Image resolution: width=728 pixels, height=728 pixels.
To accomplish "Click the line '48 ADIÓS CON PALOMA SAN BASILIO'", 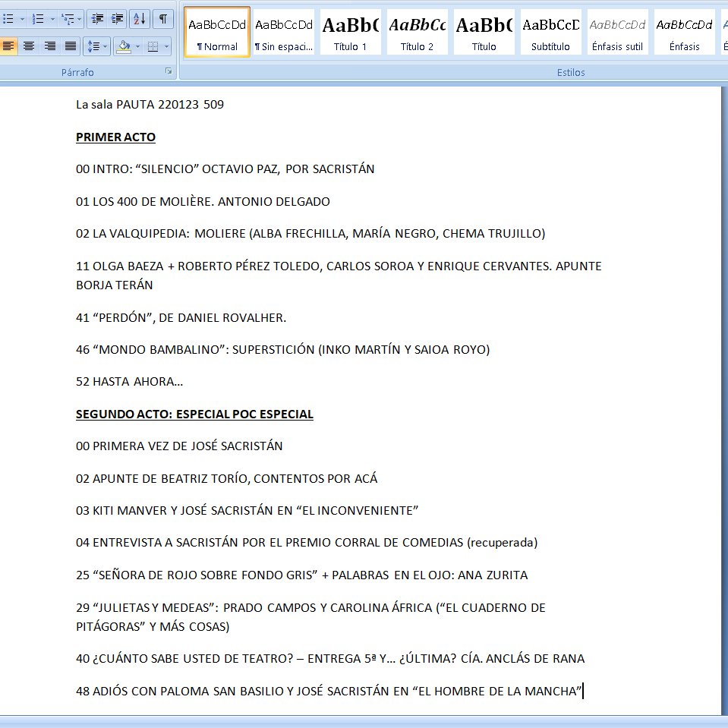I will [x=329, y=692].
